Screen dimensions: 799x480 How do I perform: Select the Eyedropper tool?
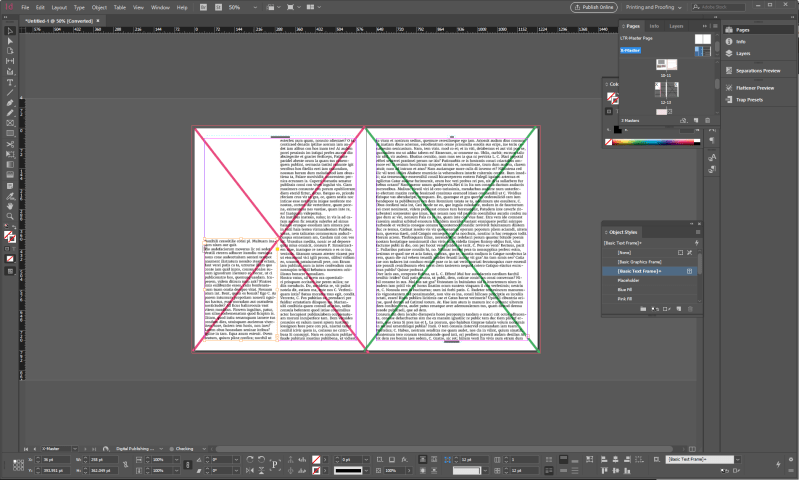pyautogui.click(x=10, y=196)
